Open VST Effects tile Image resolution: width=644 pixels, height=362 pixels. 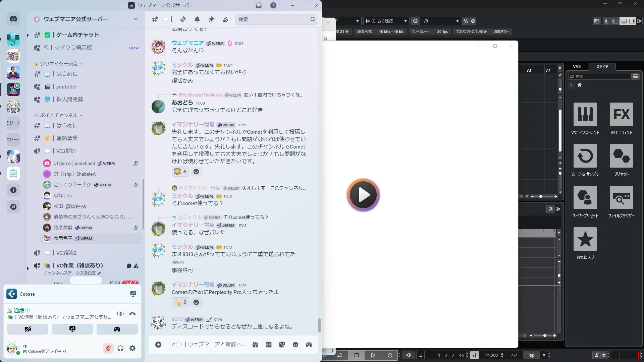tap(621, 114)
